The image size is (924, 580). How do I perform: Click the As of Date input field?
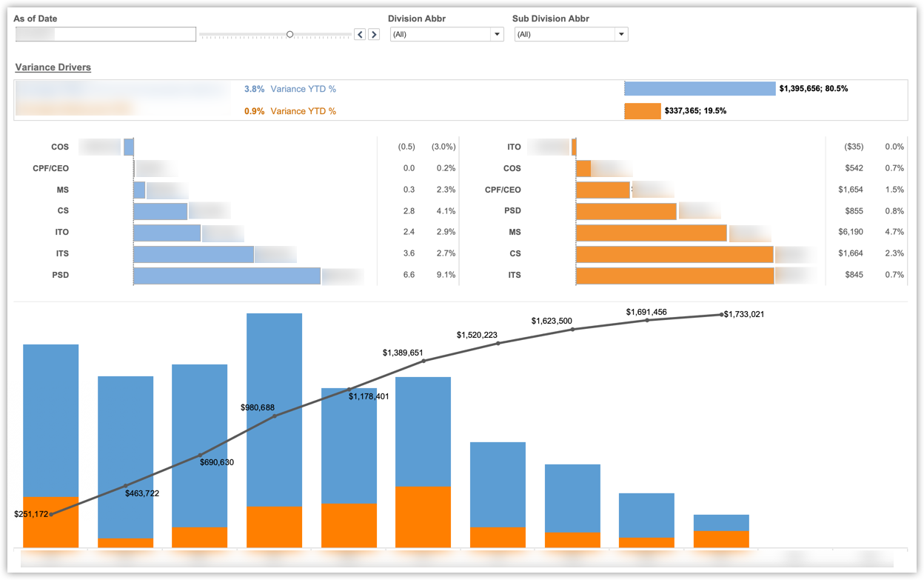[105, 34]
